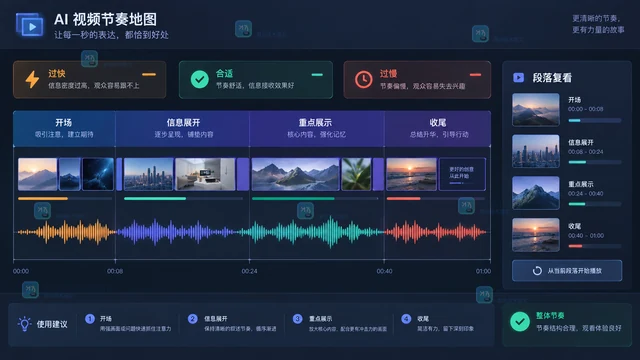Viewport: 640px width, 360px height.
Task: Click the number 2 badge for 信息展开 tip
Action: pyautogui.click(x=193, y=319)
